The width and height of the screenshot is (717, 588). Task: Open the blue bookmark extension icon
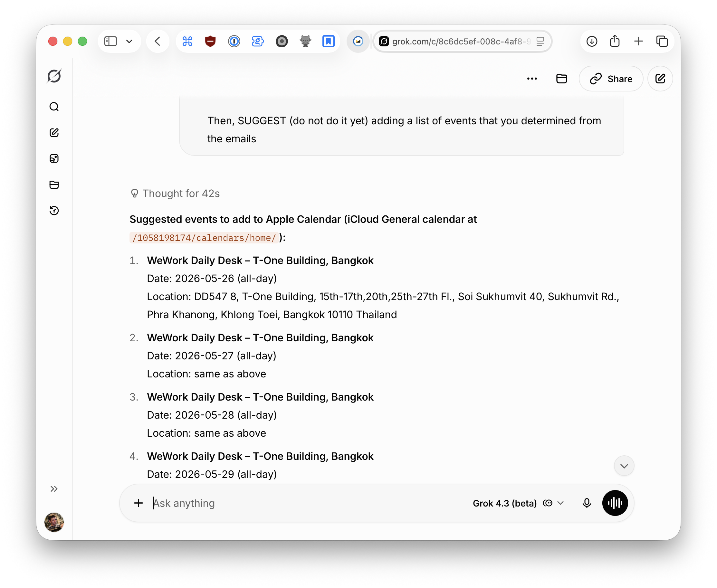tap(328, 41)
